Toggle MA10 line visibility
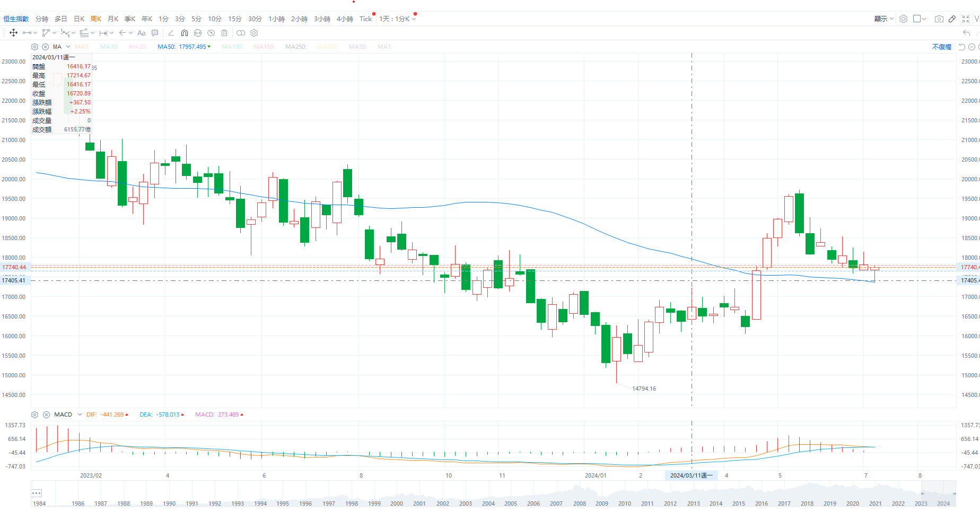980x512 pixels. [x=109, y=47]
